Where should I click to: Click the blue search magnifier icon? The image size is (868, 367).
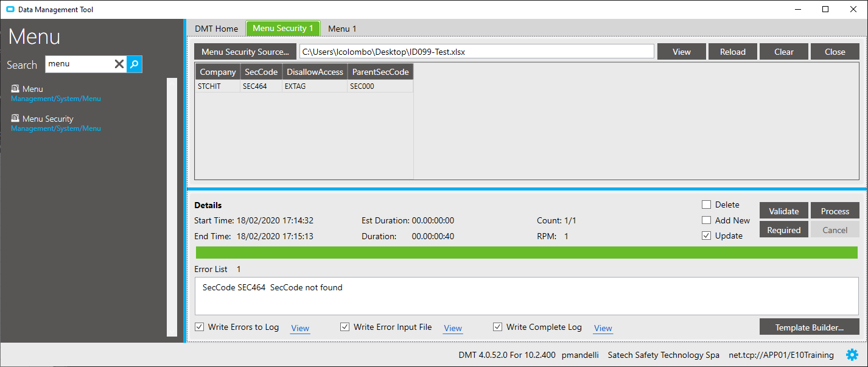point(135,65)
